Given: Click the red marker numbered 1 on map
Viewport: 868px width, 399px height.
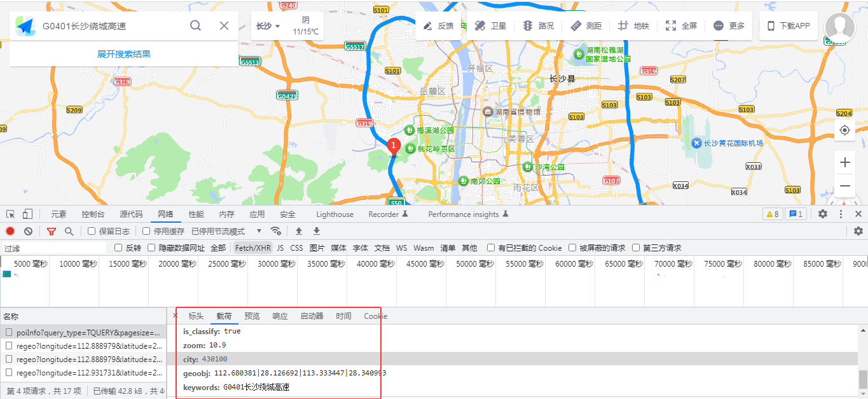Looking at the screenshot, I should (394, 146).
